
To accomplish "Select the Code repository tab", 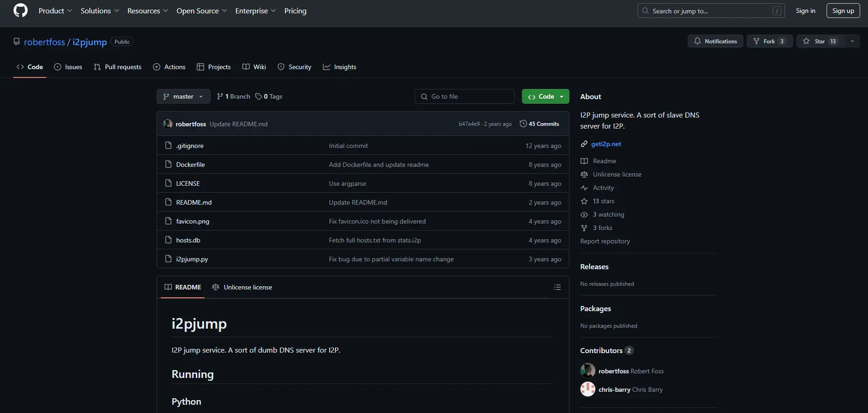I will [x=30, y=67].
